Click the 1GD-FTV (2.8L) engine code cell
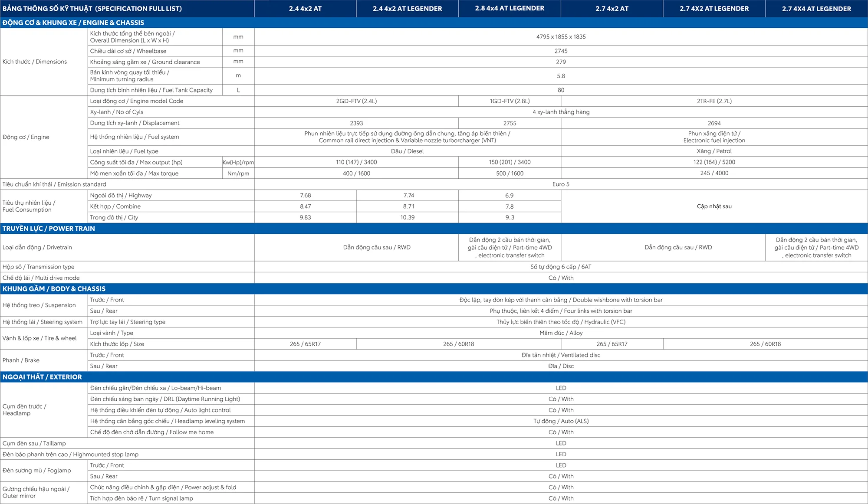 click(510, 101)
